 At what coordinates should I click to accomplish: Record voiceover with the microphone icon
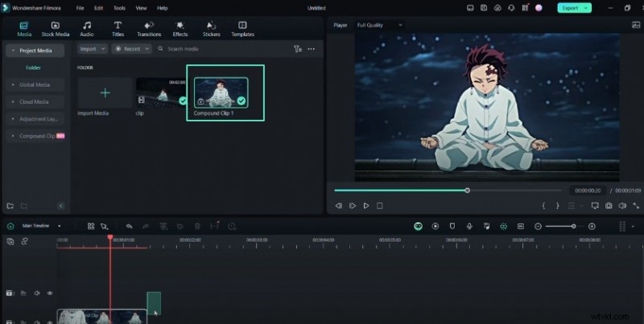(469, 226)
